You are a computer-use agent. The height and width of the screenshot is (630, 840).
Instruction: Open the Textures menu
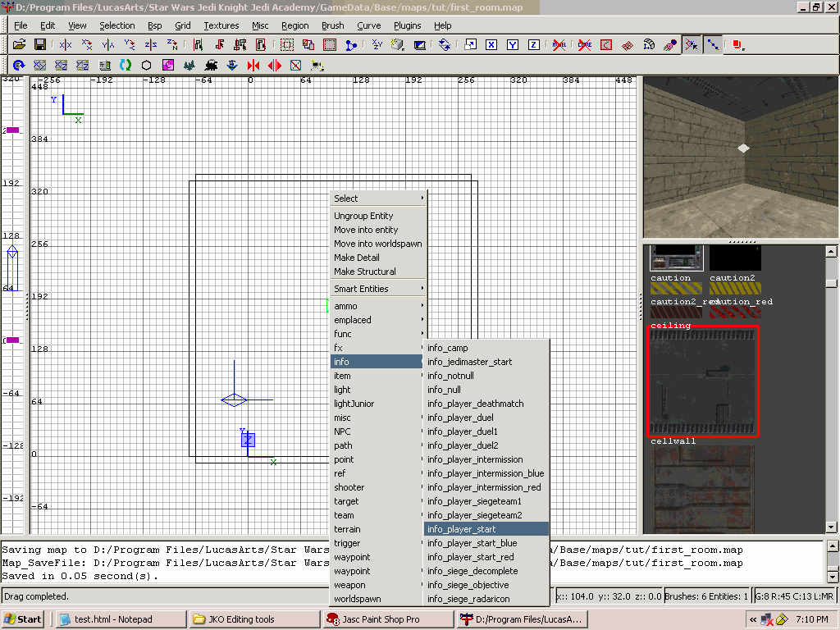[x=221, y=25]
